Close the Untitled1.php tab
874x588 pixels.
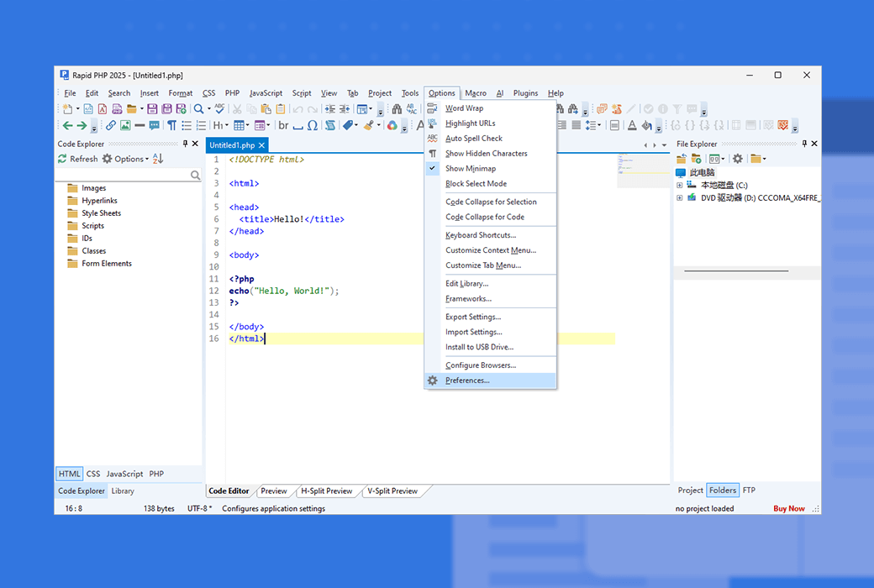(x=261, y=145)
